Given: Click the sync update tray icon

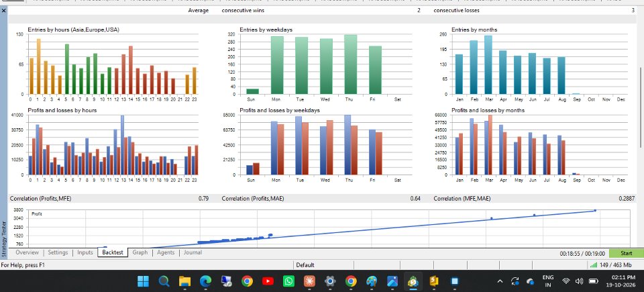Looking at the screenshot, I should [x=515, y=282].
